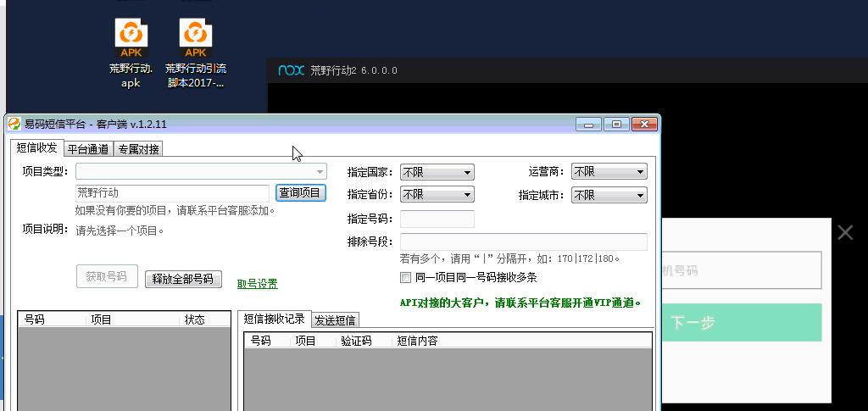Click the 状态 column header
868x411 pixels.
coord(205,319)
